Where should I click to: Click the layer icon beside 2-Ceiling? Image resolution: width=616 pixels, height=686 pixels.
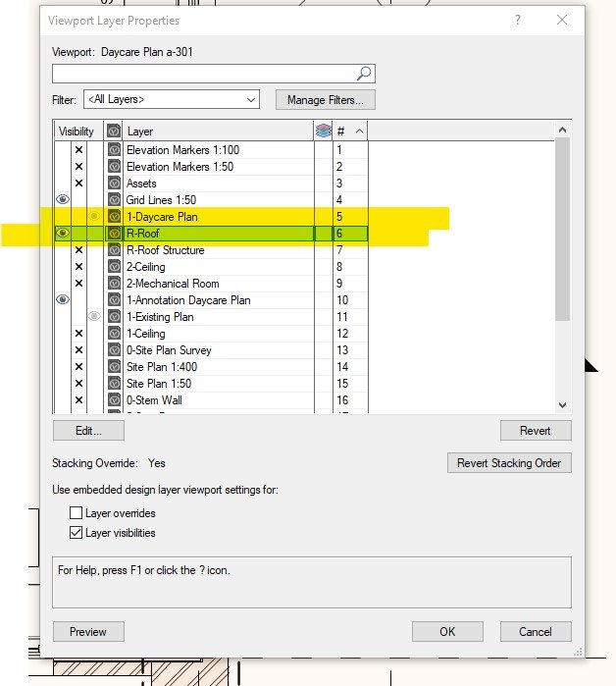click(114, 267)
